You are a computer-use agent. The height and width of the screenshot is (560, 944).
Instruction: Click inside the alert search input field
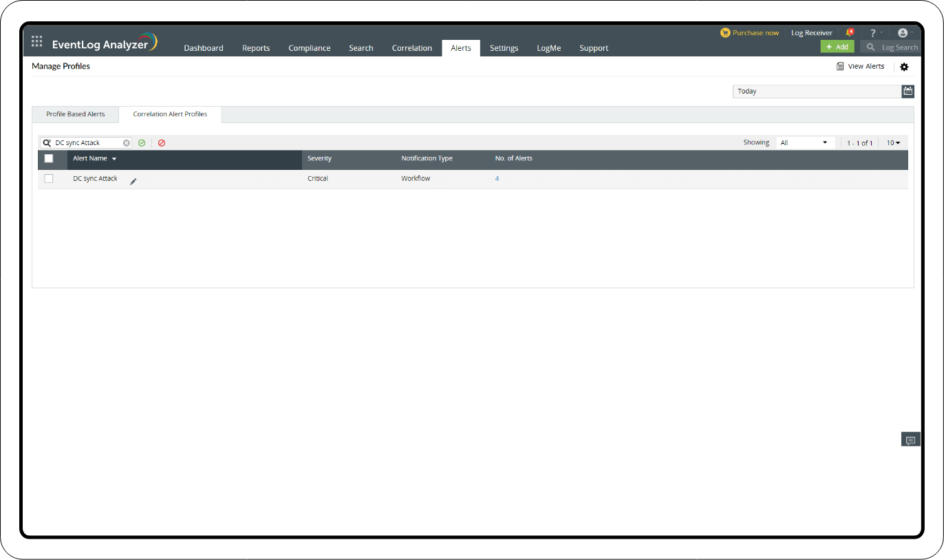click(86, 142)
